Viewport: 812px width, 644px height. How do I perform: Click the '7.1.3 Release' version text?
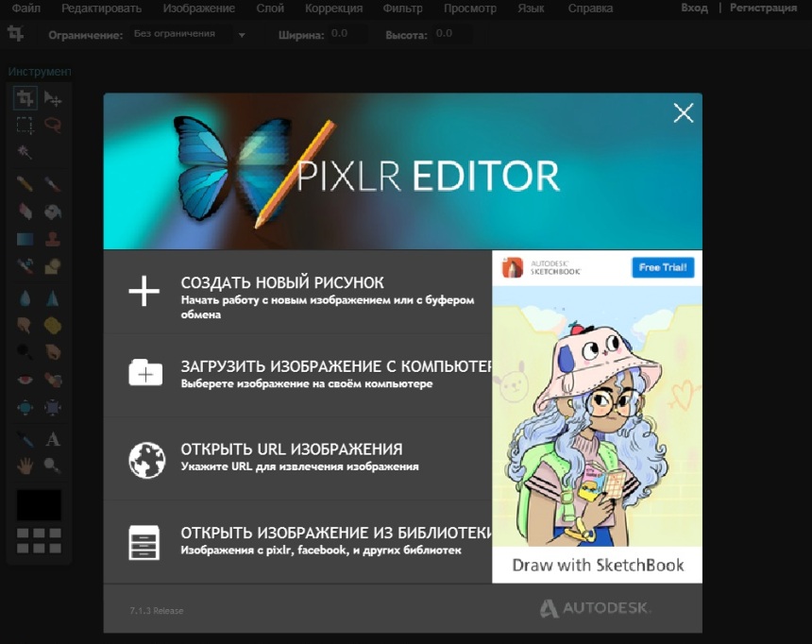pyautogui.click(x=157, y=611)
